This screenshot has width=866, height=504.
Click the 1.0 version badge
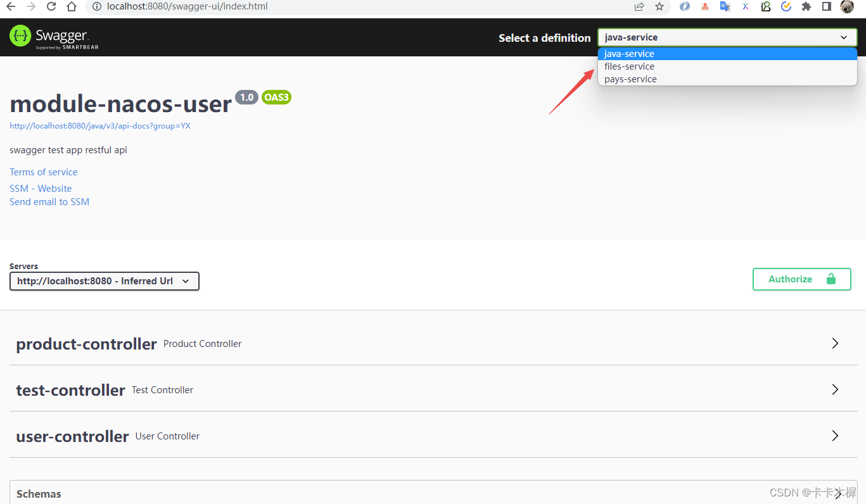tap(246, 97)
